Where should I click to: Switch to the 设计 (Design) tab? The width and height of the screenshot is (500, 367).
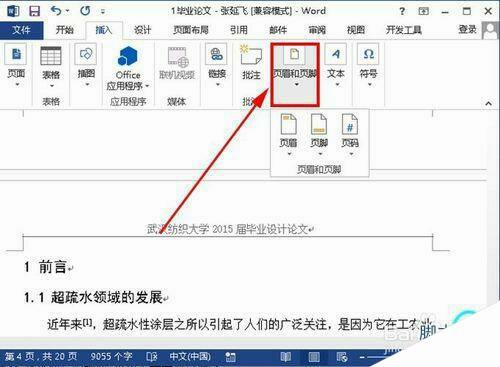[x=142, y=30]
